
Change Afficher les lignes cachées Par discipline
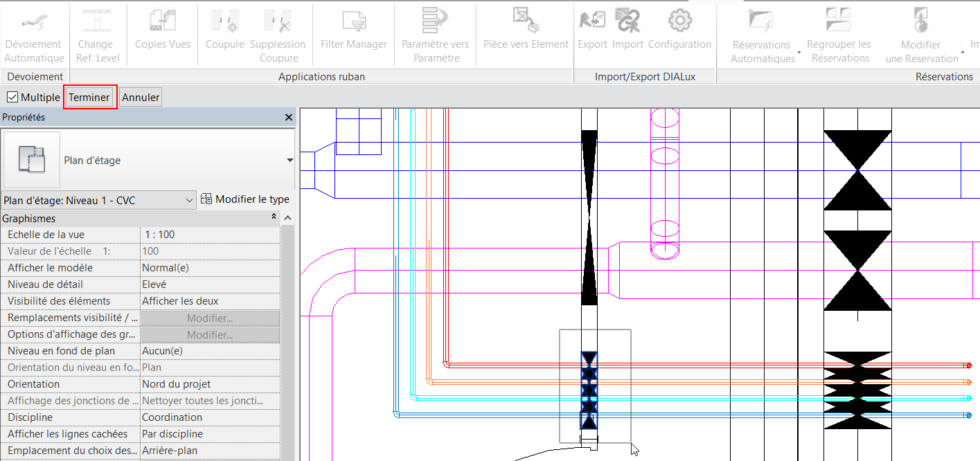tap(211, 434)
